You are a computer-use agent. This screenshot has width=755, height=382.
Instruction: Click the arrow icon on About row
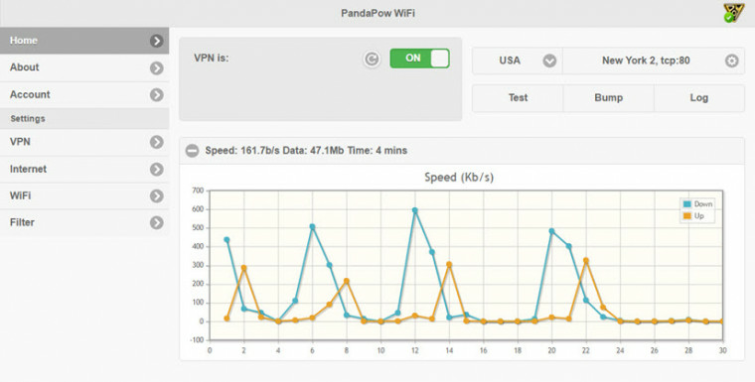tap(156, 68)
